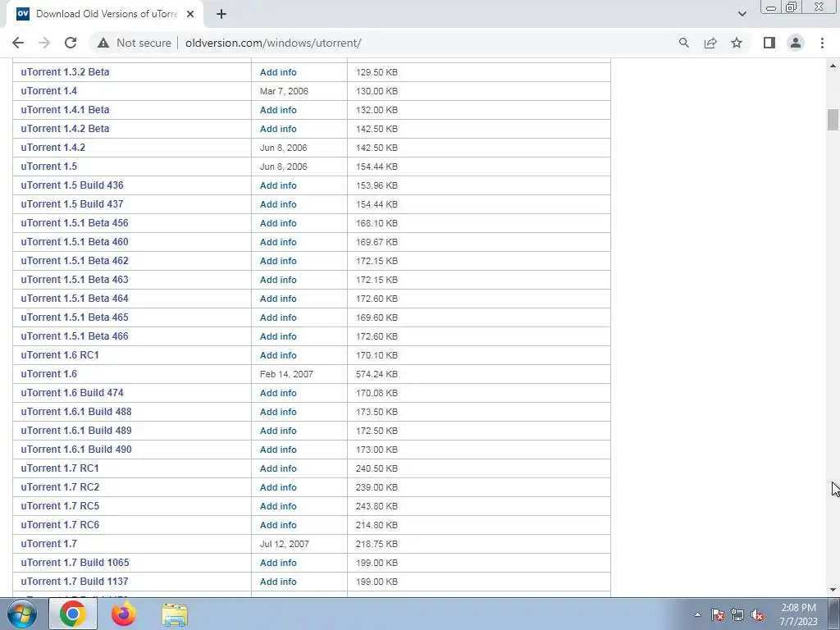This screenshot has width=840, height=630.
Task: Click Add info for uTorrent 1.5.1 Beta 465
Action: coord(278,317)
